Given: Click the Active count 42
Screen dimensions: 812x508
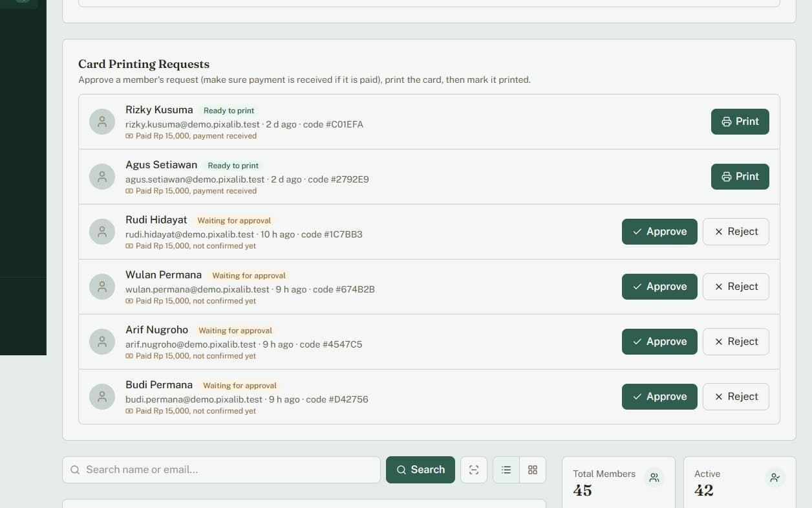Looking at the screenshot, I should click(704, 491).
